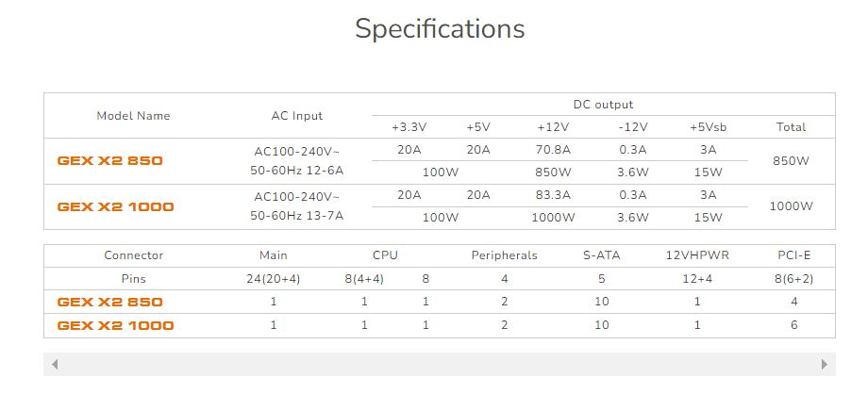Click the 70.8A value in the +12V column
Screen dimensions: 868x394
click(553, 150)
